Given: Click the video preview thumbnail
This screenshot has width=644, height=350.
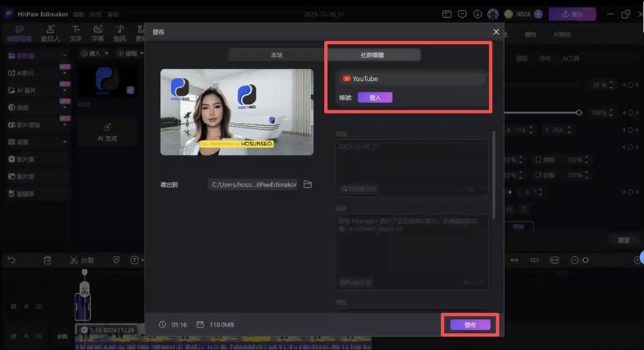Looking at the screenshot, I should tap(236, 112).
